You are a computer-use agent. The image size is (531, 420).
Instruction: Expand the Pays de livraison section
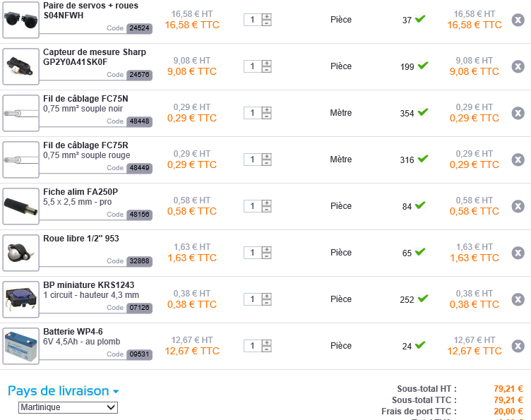click(x=64, y=391)
